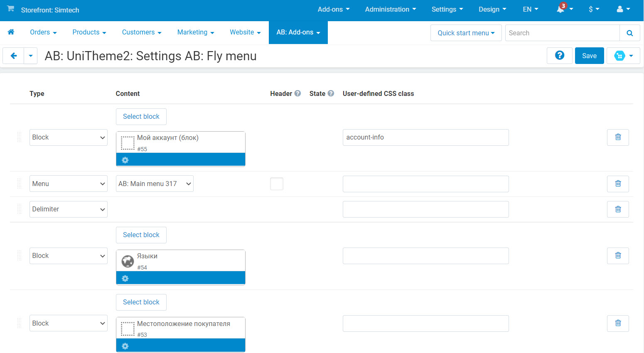644x353 pixels.
Task: Click the home icon in navigation bar
Action: 11,32
